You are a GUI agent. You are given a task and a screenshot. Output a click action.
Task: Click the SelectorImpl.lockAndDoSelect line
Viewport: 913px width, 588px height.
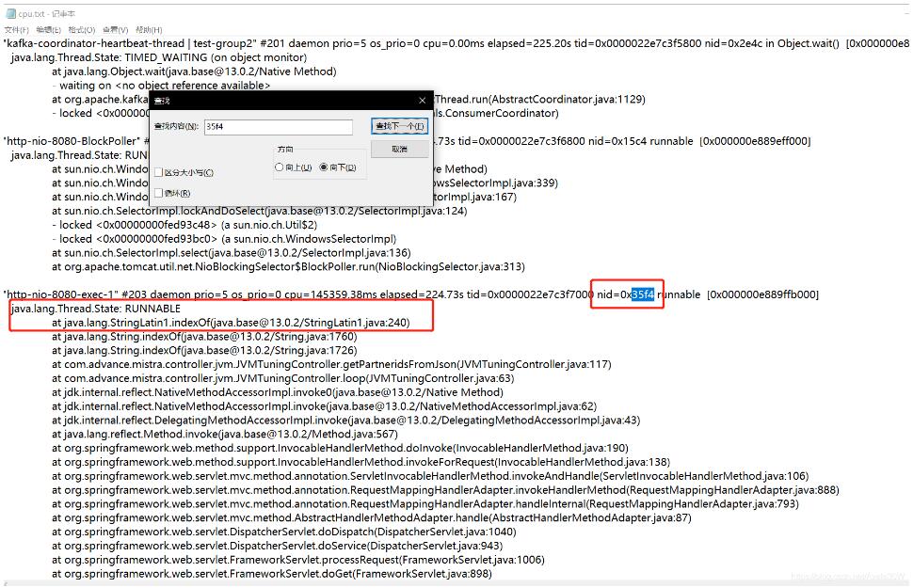(x=259, y=211)
